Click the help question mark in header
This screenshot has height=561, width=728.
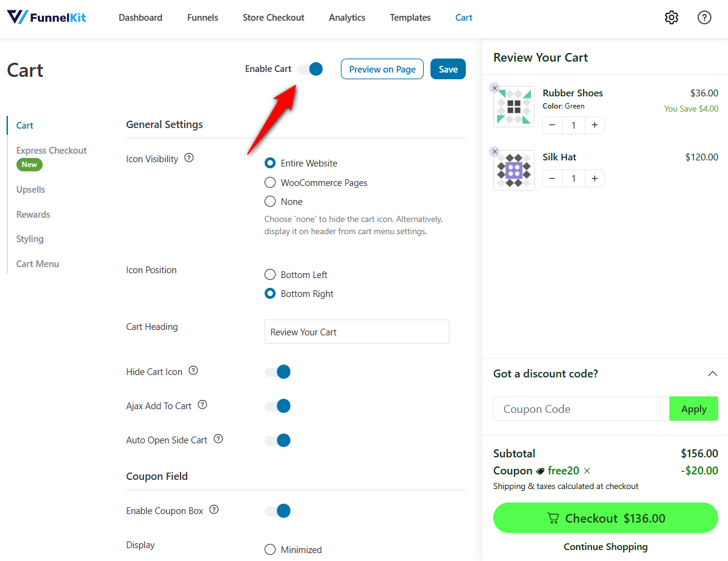coord(704,18)
